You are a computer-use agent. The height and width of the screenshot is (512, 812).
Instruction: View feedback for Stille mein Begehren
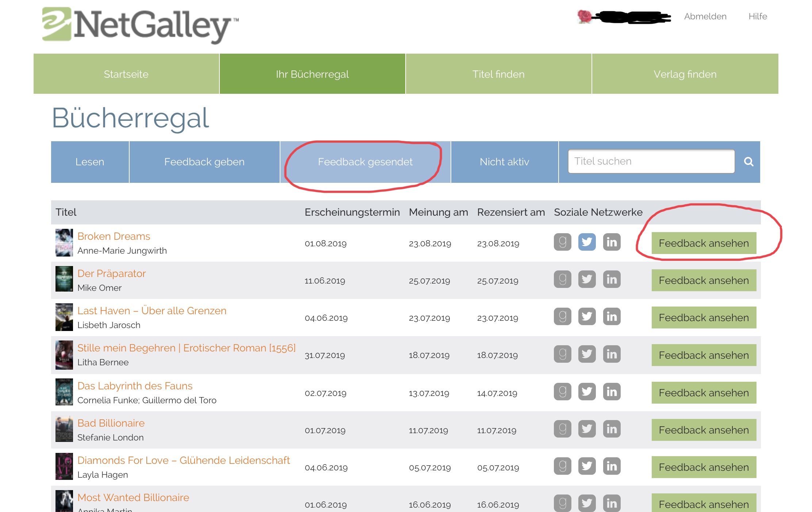704,355
